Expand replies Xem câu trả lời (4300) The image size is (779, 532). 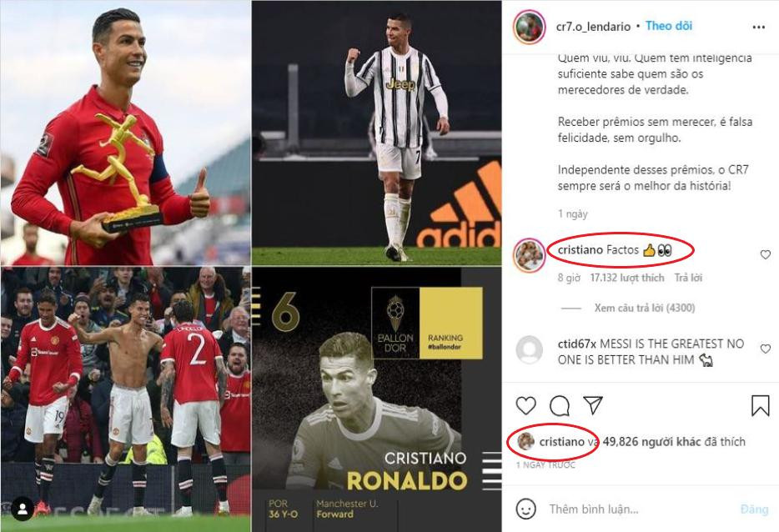[645, 308]
